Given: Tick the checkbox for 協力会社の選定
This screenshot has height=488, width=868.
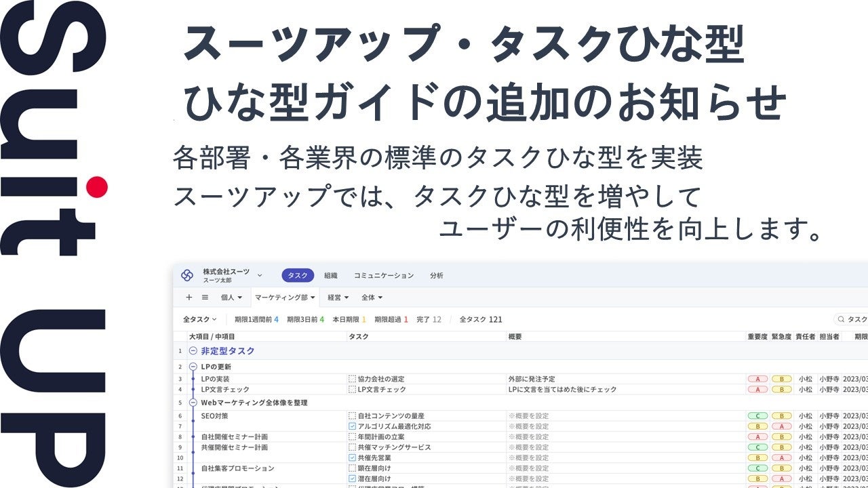Looking at the screenshot, I should point(352,380).
